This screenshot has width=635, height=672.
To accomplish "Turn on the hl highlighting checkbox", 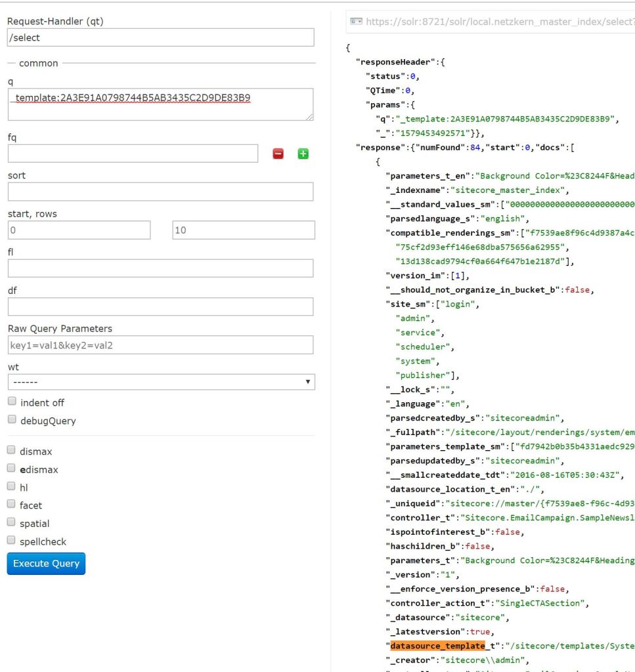I will pos(12,487).
